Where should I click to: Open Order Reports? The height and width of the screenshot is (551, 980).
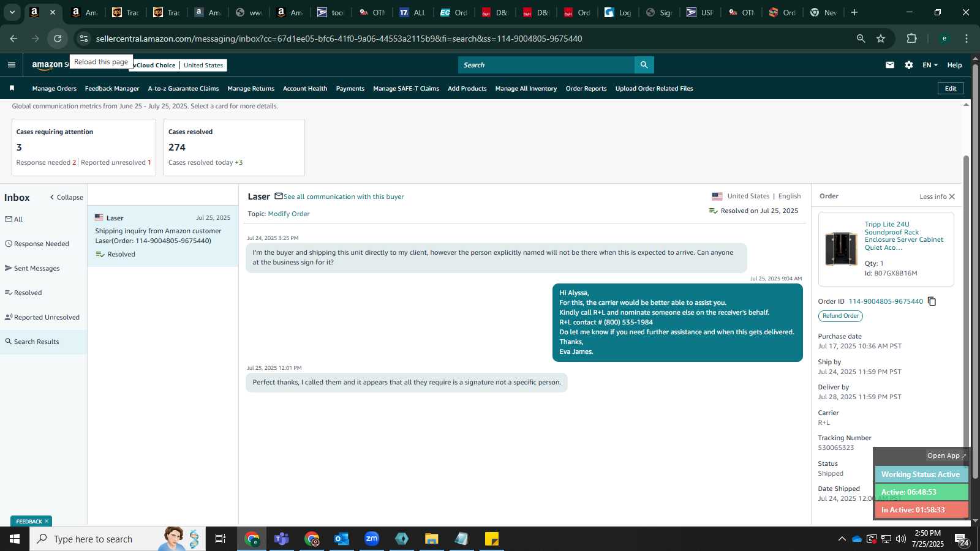pyautogui.click(x=586, y=89)
